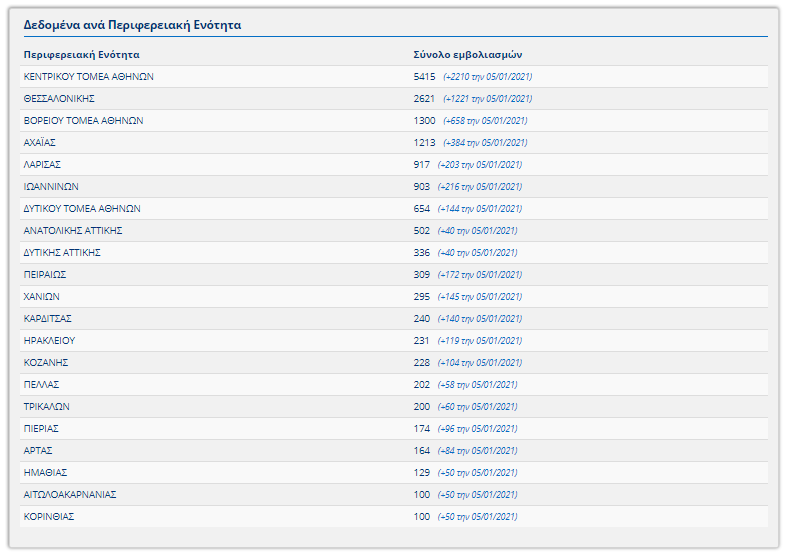
Task: Click the ΒΟΡΕΙΟΥ ΤΟΜΕΑ ΑΘΗΝΩΝ region name
Action: (83, 120)
